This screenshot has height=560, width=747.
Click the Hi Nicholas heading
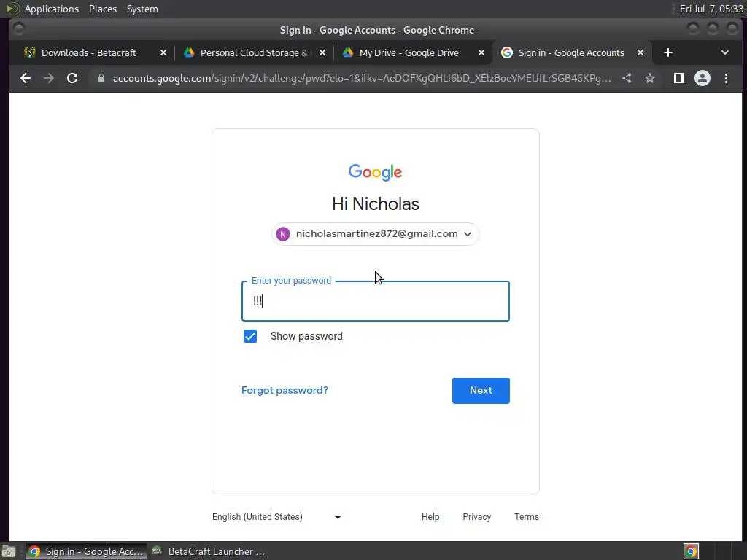[x=376, y=204]
